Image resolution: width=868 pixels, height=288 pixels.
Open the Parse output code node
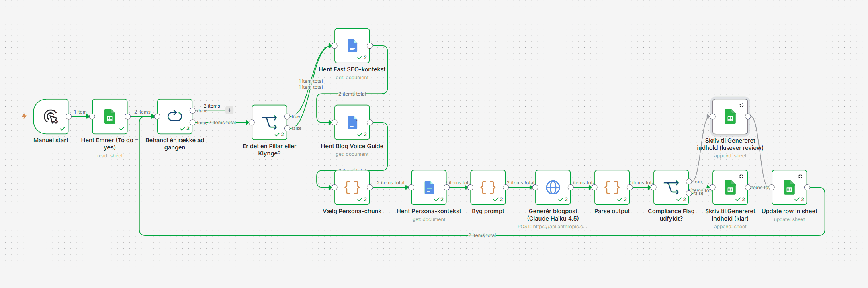pyautogui.click(x=612, y=188)
